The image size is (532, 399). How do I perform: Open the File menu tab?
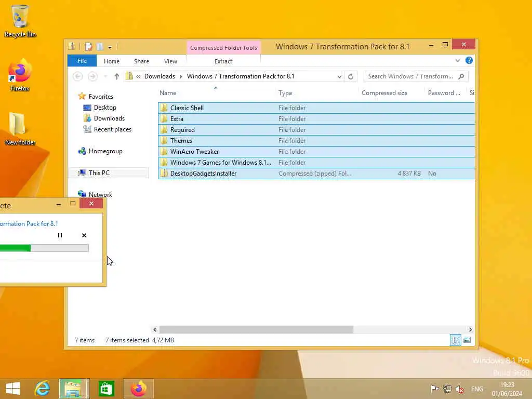point(82,61)
